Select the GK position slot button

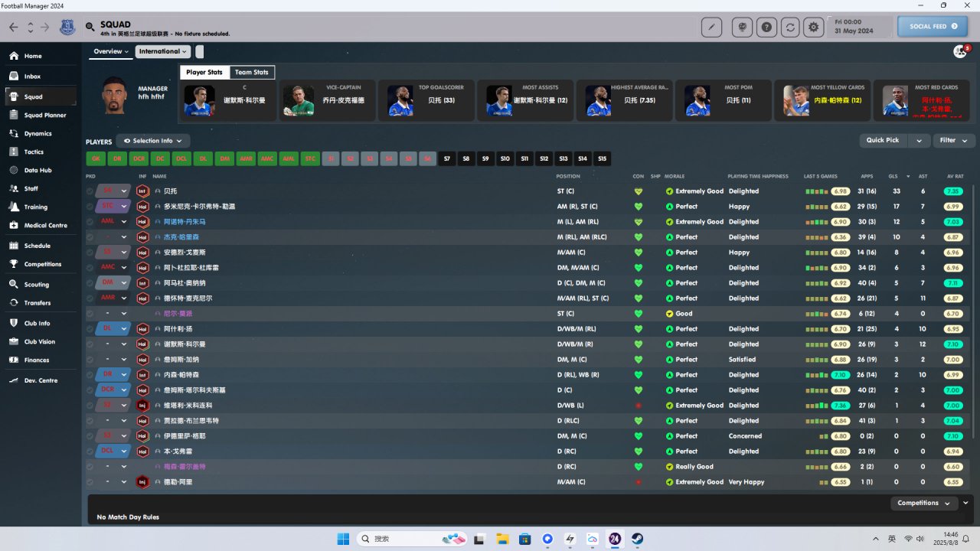tap(96, 159)
